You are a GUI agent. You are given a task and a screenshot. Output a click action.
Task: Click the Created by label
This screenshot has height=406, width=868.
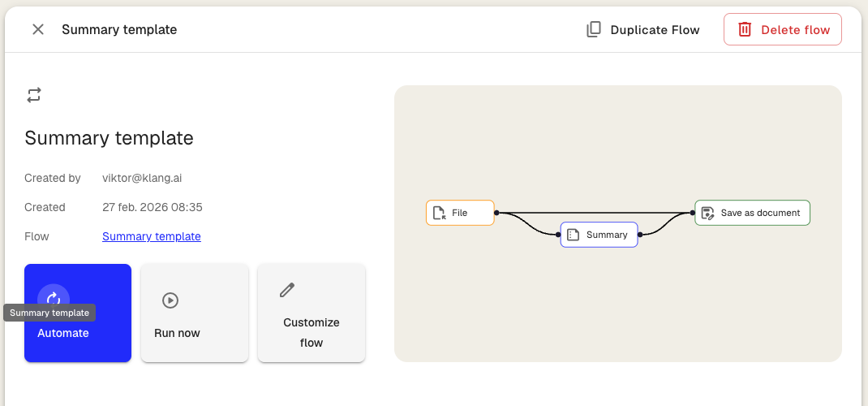[x=53, y=179]
